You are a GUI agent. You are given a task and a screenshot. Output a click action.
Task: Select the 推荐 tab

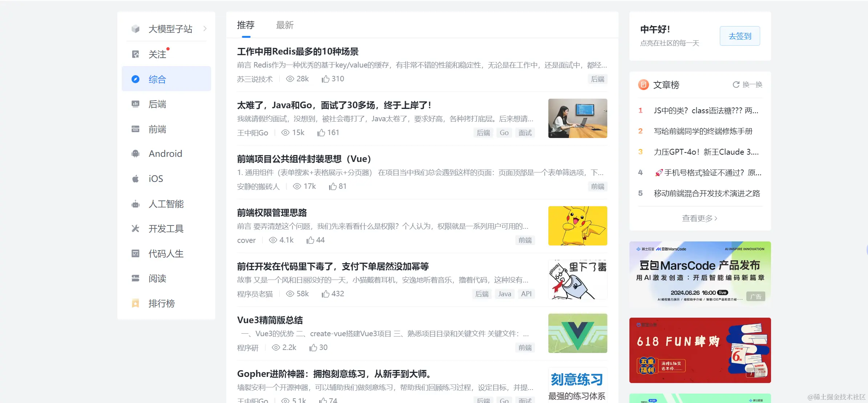click(x=246, y=25)
